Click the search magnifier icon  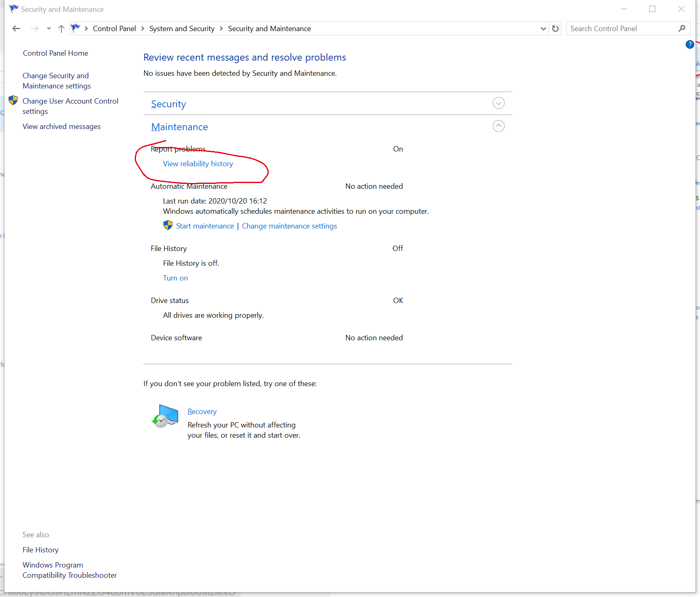pyautogui.click(x=682, y=28)
